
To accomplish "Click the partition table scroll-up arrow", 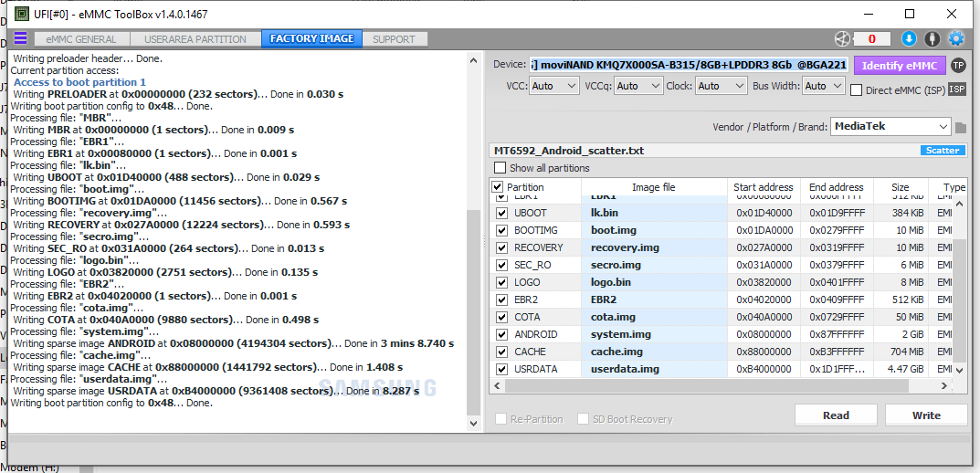I will [x=960, y=203].
